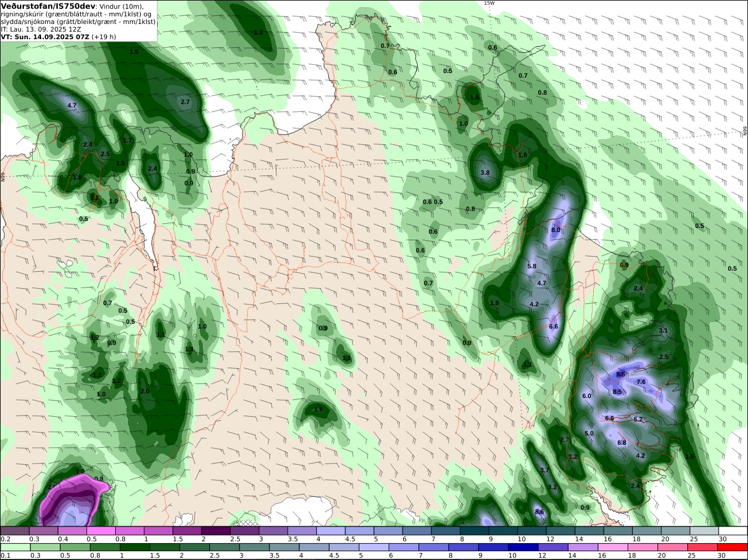Screen dimensions: 748x560
Task: Click the dark teal swatch between 9 and 10 in the upper legend row
Action: click(503, 531)
